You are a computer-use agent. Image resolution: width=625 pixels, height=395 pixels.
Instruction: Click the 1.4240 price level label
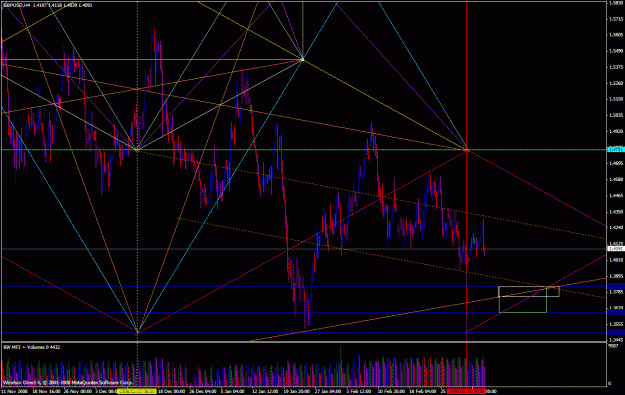pyautogui.click(x=617, y=228)
